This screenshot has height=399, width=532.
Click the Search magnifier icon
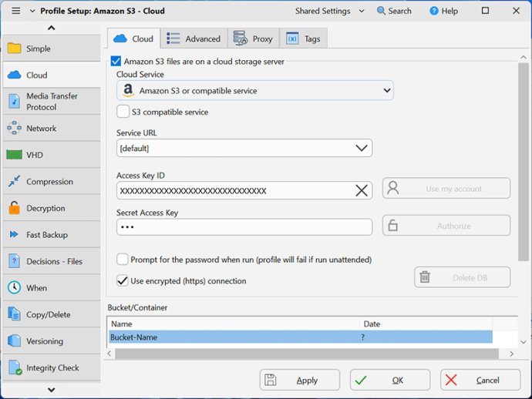point(382,11)
